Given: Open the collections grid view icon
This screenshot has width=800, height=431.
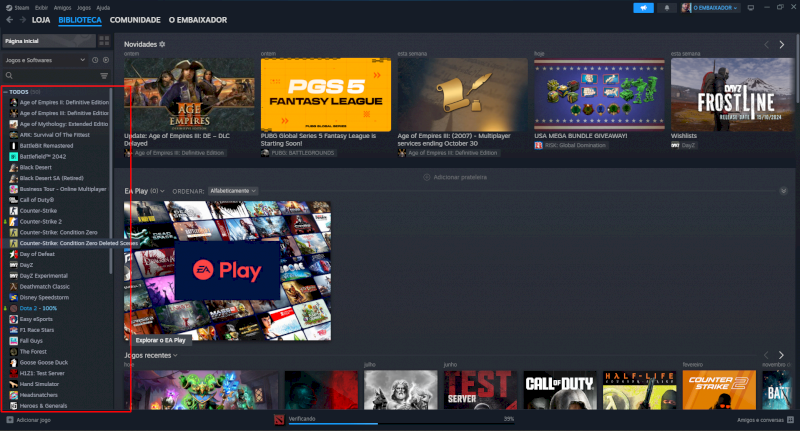Looking at the screenshot, I should tap(104, 41).
